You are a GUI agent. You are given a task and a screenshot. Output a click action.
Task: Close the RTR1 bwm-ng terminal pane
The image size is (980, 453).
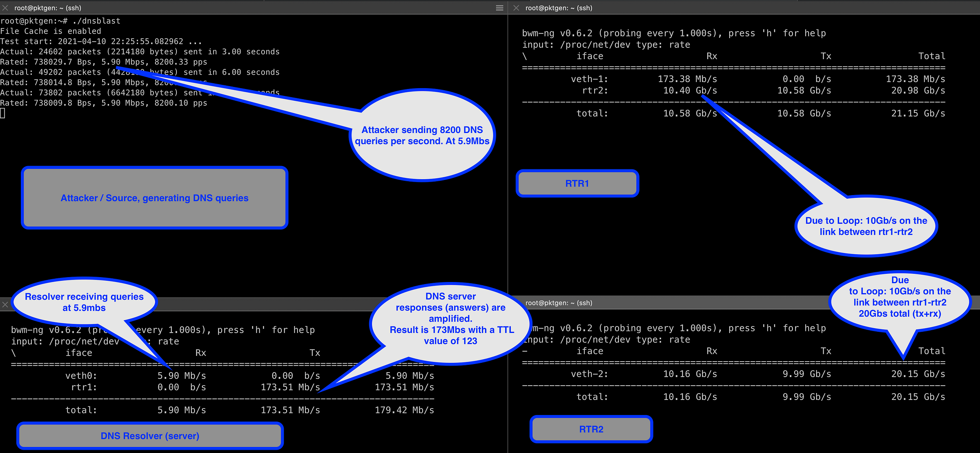(x=516, y=8)
